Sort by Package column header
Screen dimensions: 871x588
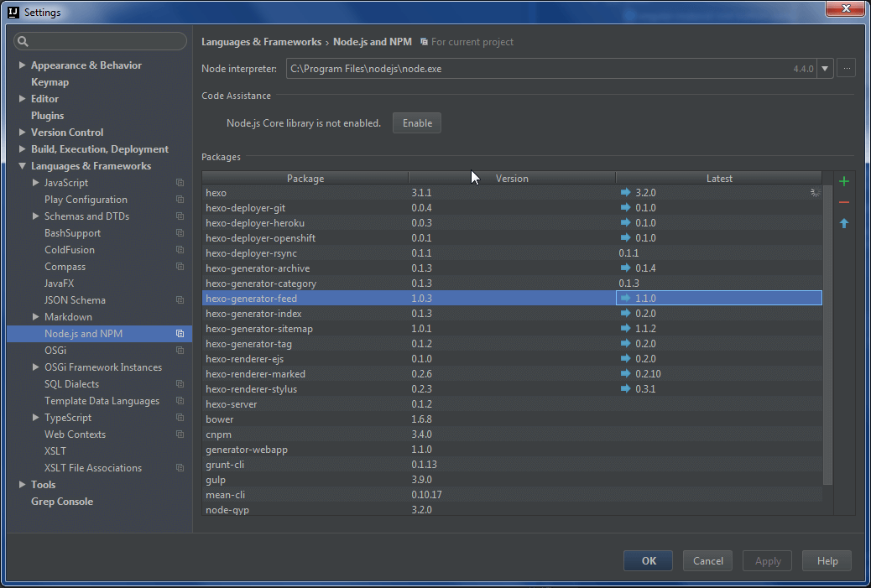[x=305, y=178]
